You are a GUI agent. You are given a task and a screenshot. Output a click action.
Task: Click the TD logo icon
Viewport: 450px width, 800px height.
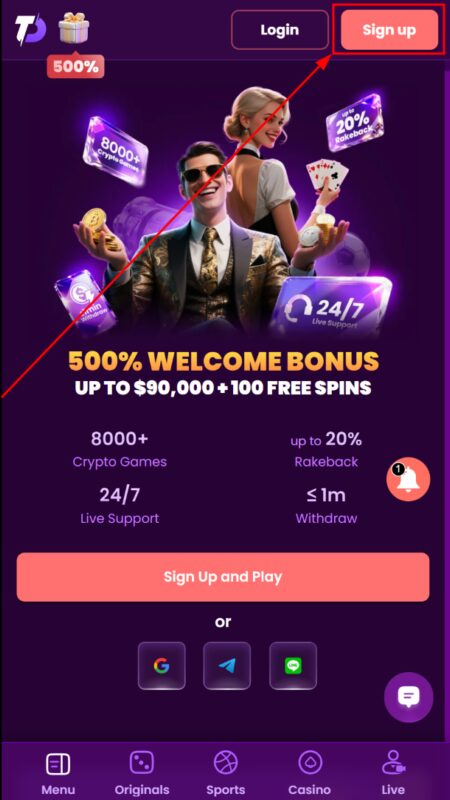pyautogui.click(x=30, y=30)
